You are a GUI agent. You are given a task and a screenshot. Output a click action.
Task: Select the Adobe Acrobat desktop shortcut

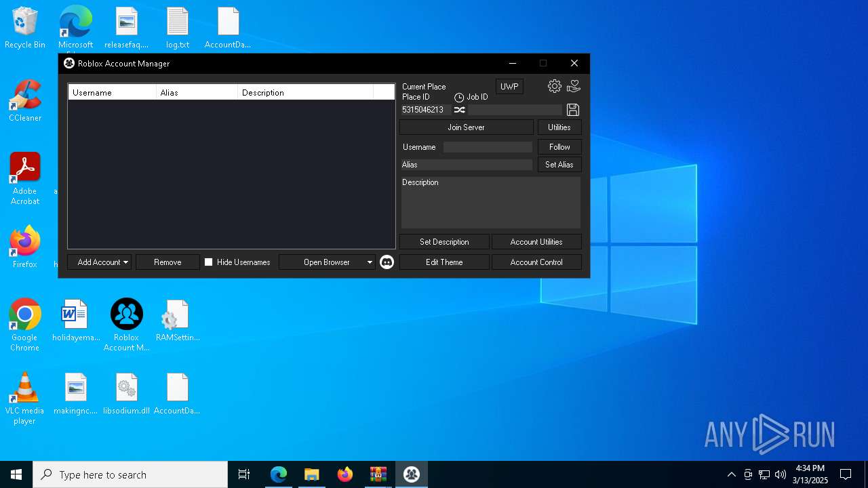click(25, 179)
